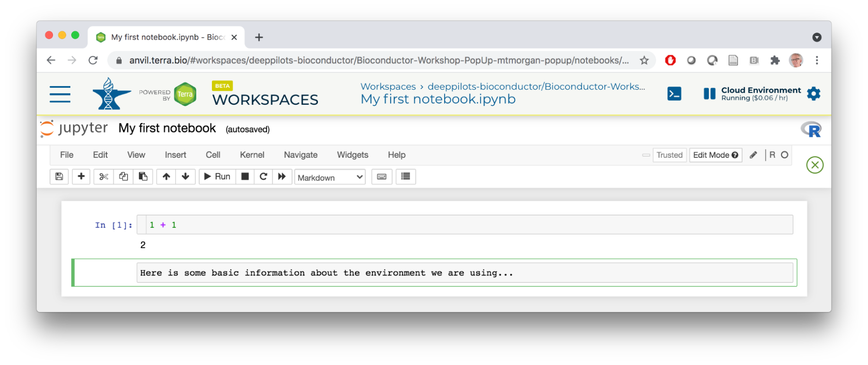Image resolution: width=868 pixels, height=365 pixels.
Task: Move selected cell down arrow
Action: coord(185,176)
